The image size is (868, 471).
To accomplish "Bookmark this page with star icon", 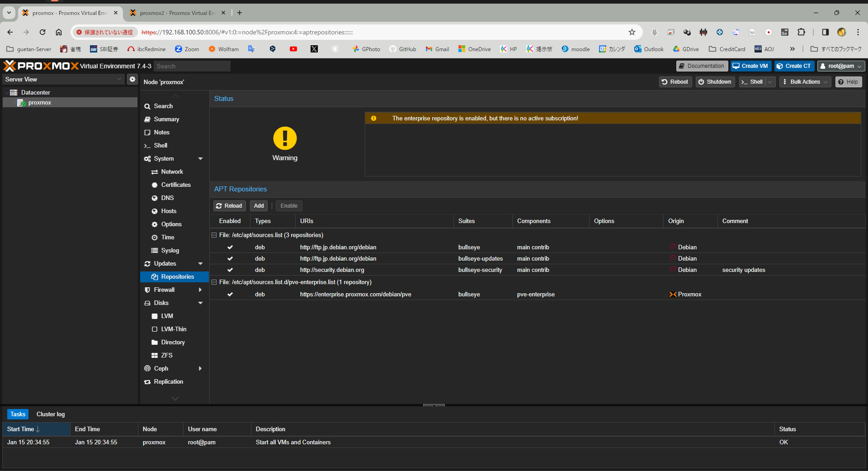I will [x=632, y=32].
